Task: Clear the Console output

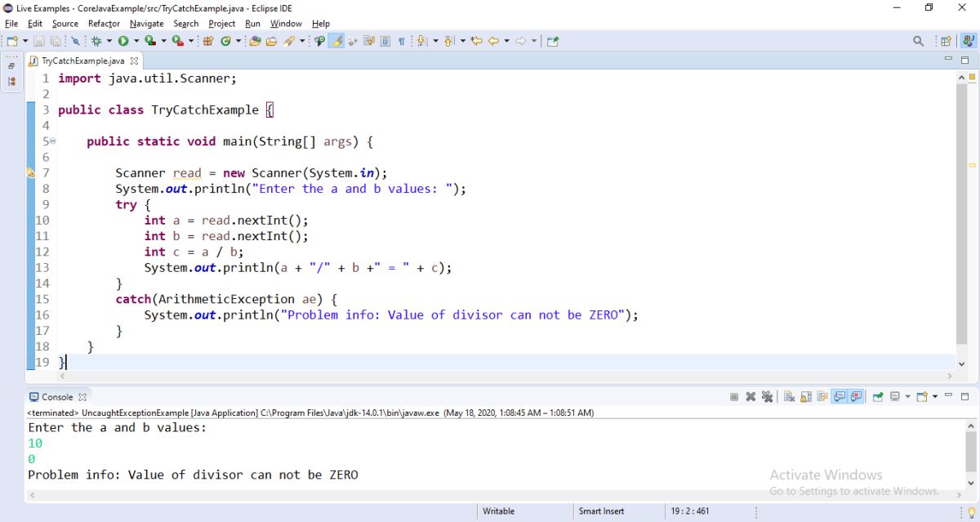Action: (x=788, y=396)
